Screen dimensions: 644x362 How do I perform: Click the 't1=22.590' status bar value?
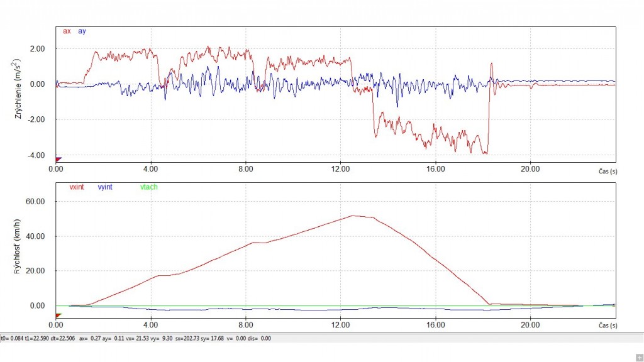click(37, 339)
